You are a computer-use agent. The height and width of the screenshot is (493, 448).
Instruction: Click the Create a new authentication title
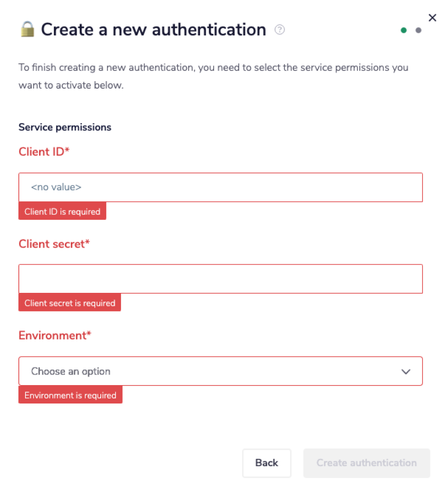(x=153, y=29)
